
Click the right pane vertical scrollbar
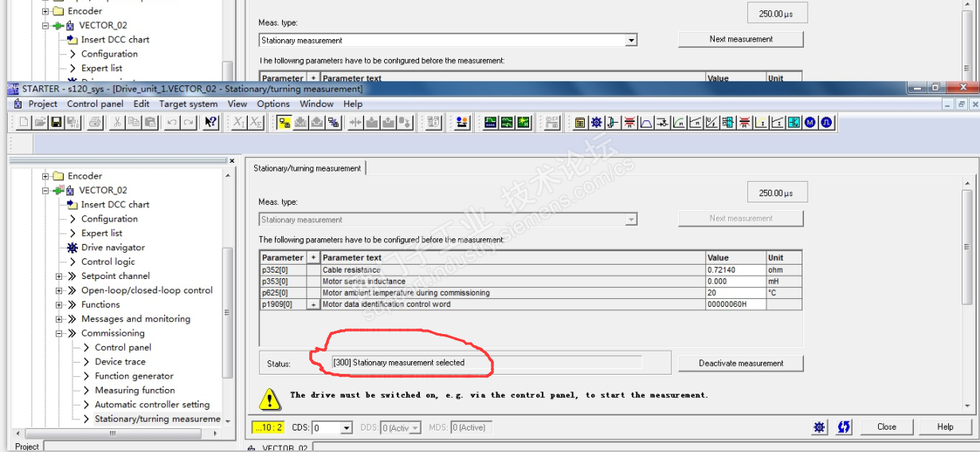point(968,247)
